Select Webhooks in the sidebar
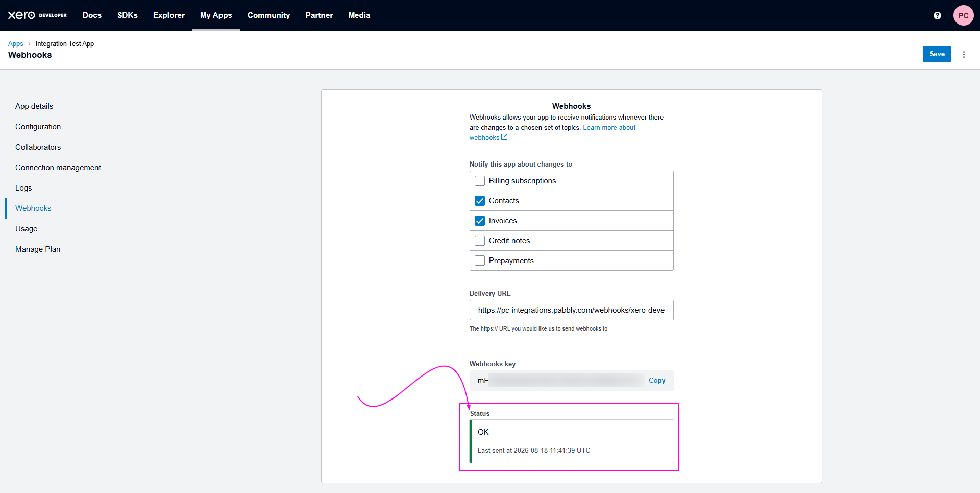The image size is (980, 493). [x=33, y=208]
